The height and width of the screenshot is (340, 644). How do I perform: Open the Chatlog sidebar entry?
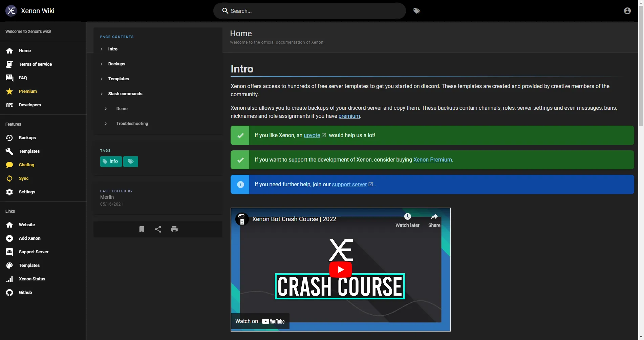pyautogui.click(x=43, y=165)
